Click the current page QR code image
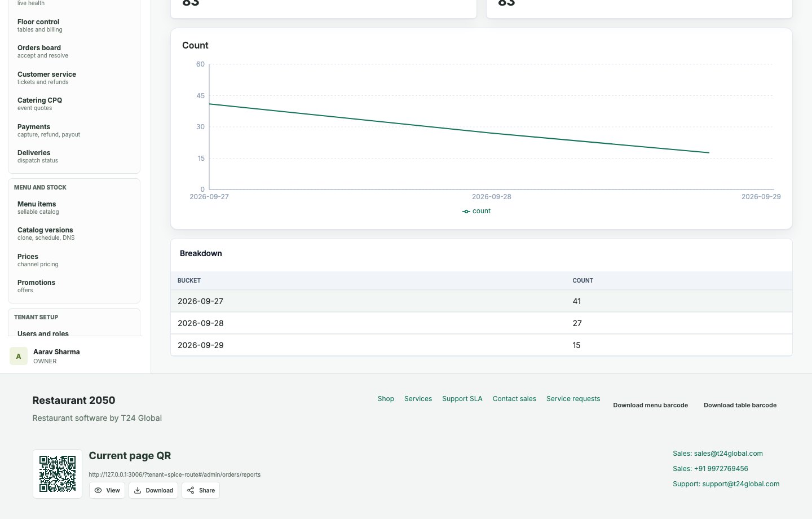 pyautogui.click(x=58, y=474)
